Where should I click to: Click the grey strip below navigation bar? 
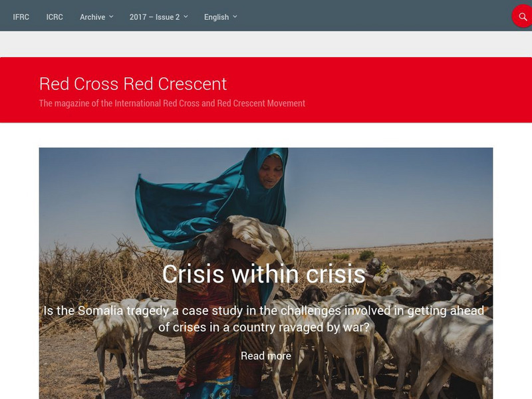[x=266, y=44]
